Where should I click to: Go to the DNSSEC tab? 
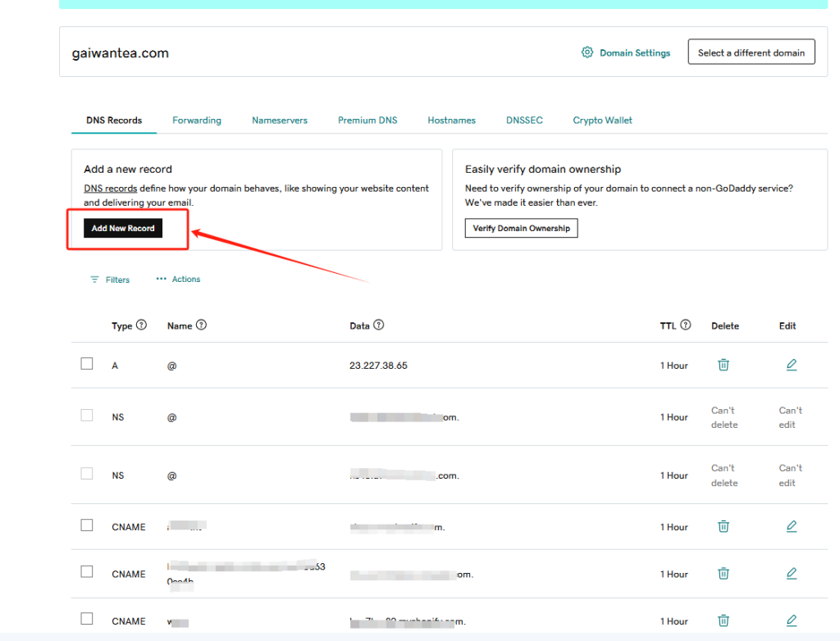[524, 120]
